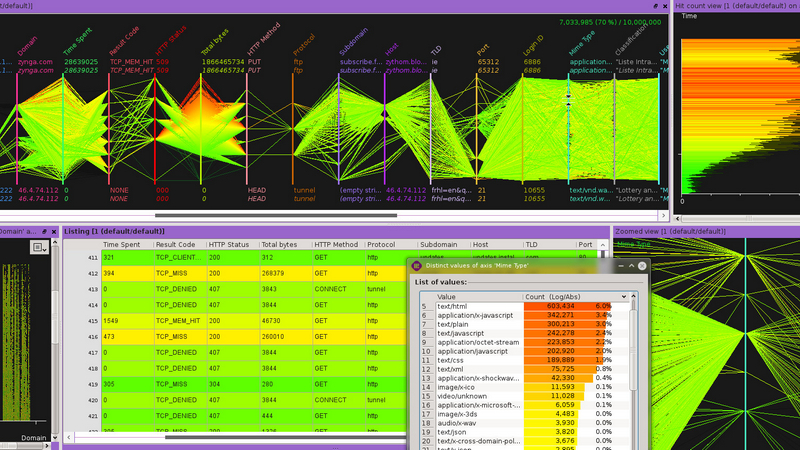Click TCP_MEM_HIT cell in row 415

(181, 321)
